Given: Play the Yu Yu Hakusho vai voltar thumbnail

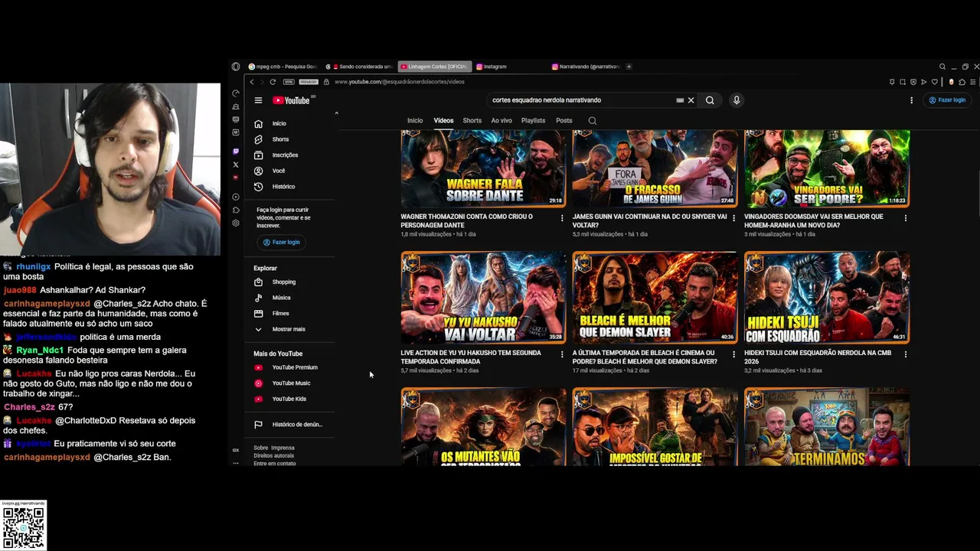Looking at the screenshot, I should point(483,297).
